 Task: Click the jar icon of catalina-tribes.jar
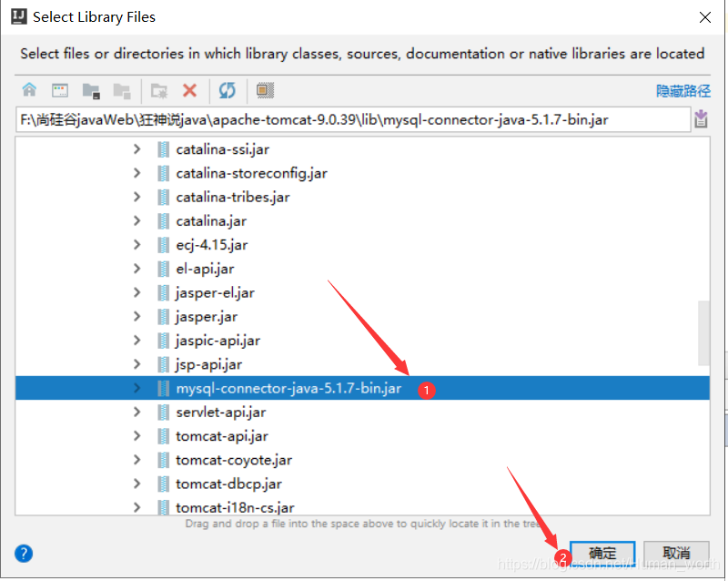coord(163,197)
